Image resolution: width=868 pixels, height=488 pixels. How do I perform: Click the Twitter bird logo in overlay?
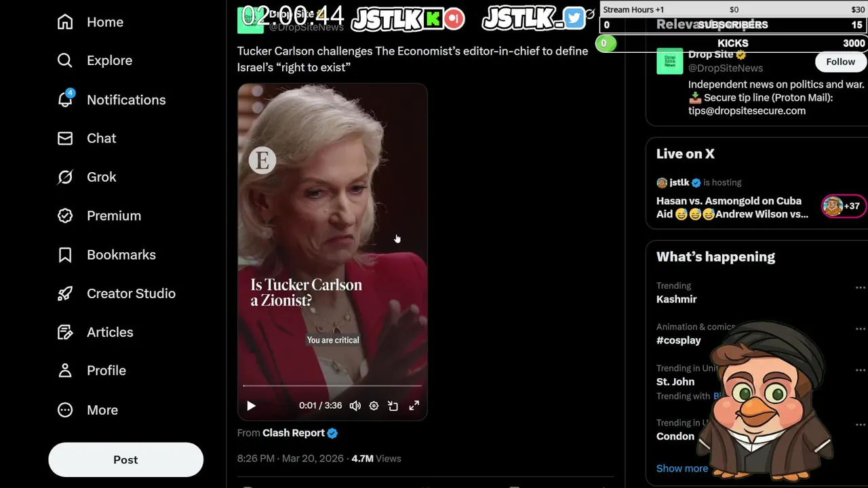pos(574,18)
